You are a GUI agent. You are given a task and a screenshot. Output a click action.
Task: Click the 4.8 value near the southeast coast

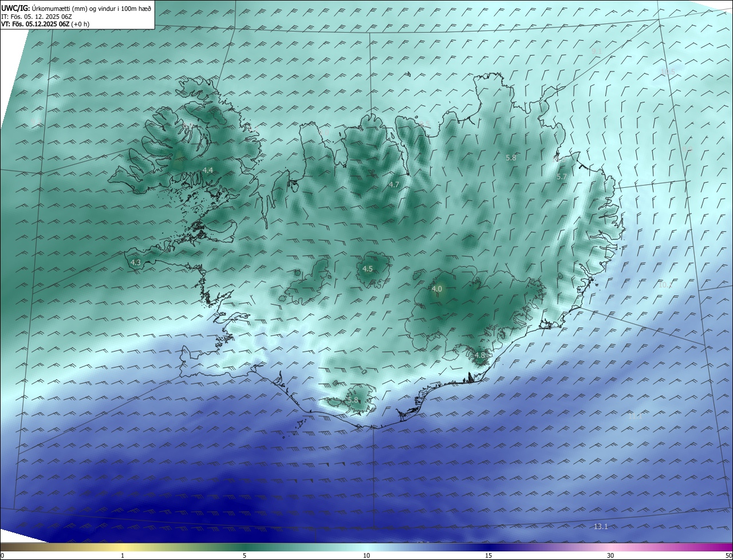coord(480,355)
